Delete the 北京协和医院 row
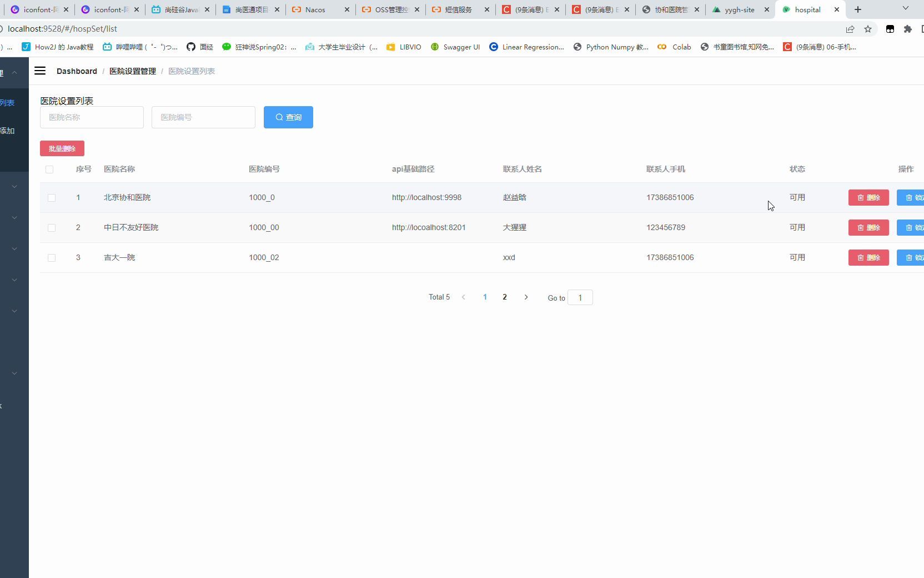This screenshot has height=578, width=924. coord(868,197)
